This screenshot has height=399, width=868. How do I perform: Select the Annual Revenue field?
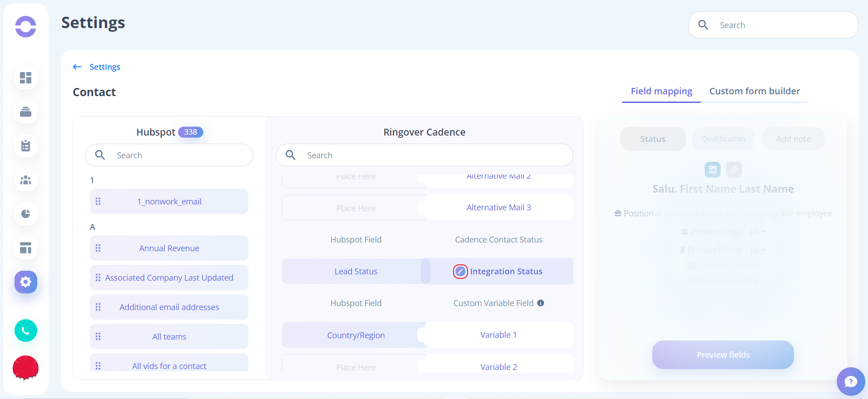169,248
